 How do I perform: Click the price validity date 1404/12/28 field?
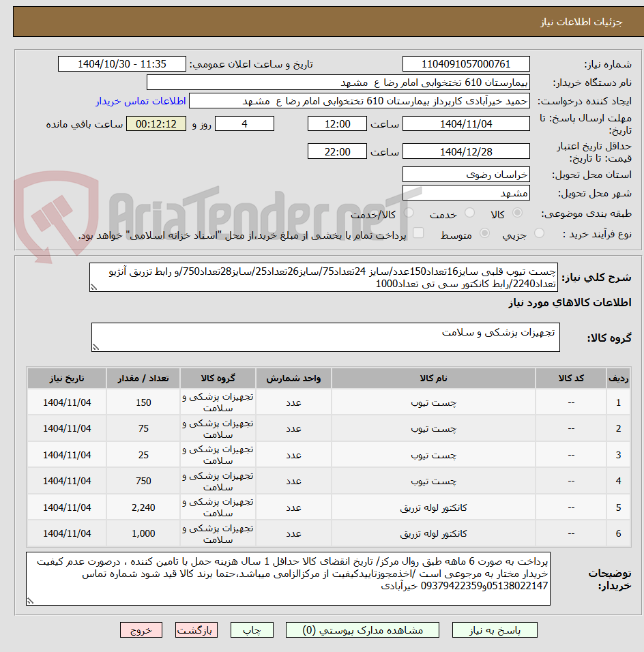[466, 152]
